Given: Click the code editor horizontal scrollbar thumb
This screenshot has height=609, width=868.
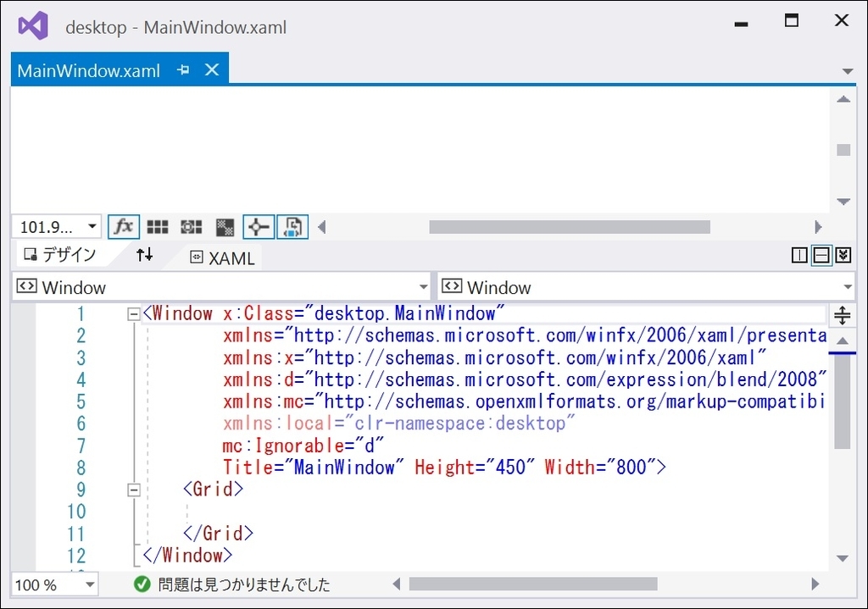Looking at the screenshot, I should click(x=533, y=584).
